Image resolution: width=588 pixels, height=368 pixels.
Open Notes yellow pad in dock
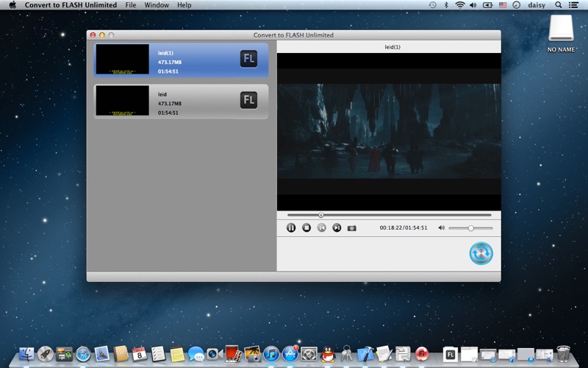click(177, 354)
